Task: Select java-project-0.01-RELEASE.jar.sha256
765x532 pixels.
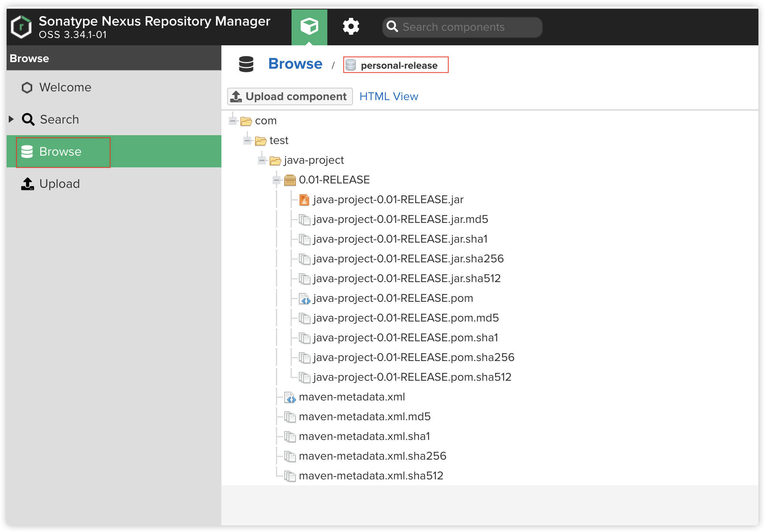Action: [408, 259]
